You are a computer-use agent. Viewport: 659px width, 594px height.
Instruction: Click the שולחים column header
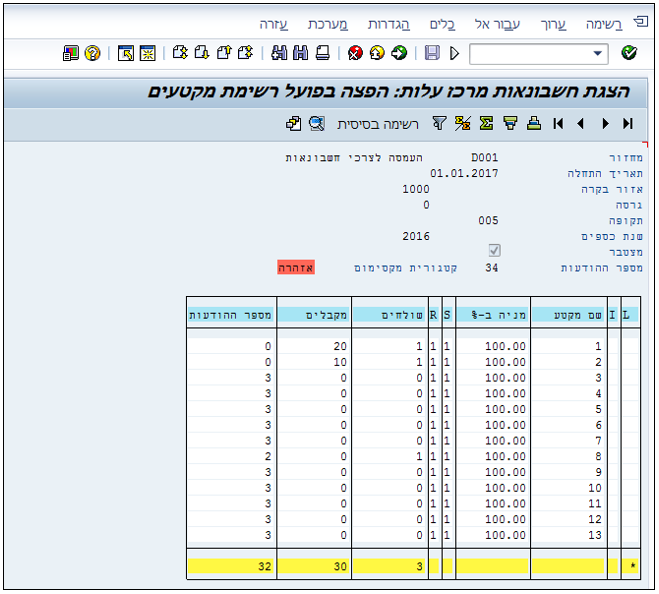pos(390,315)
